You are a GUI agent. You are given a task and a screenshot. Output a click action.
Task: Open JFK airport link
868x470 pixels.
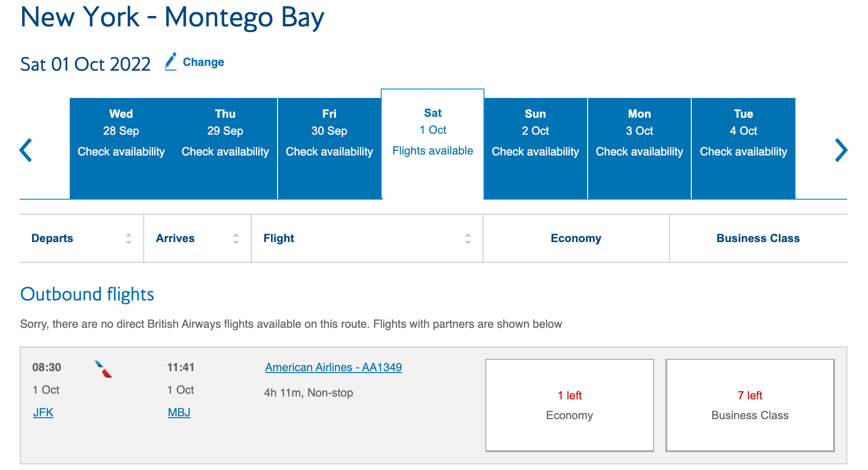tap(43, 413)
